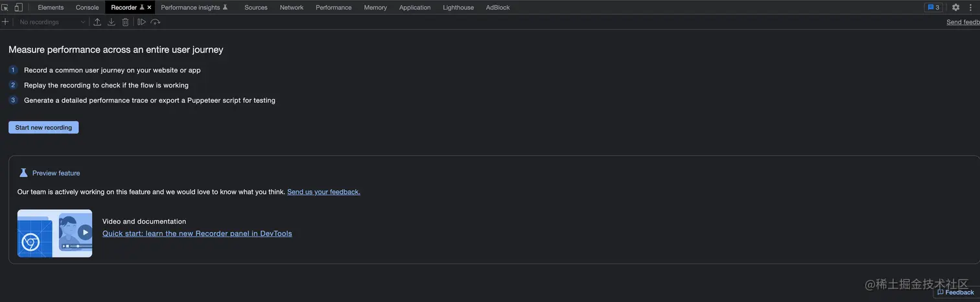Open the Network tab
This screenshot has width=980, height=302.
click(x=292, y=8)
